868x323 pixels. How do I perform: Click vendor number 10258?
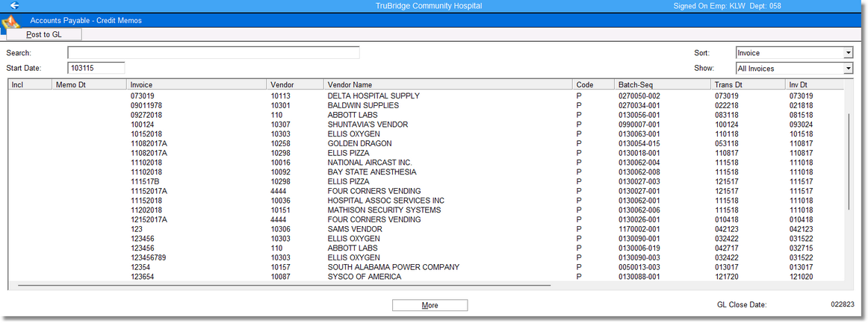tap(280, 143)
